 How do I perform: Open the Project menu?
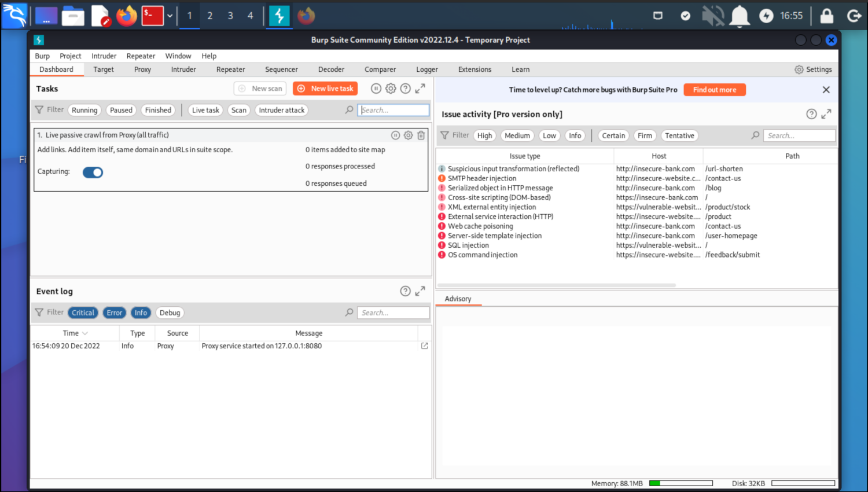(x=71, y=56)
